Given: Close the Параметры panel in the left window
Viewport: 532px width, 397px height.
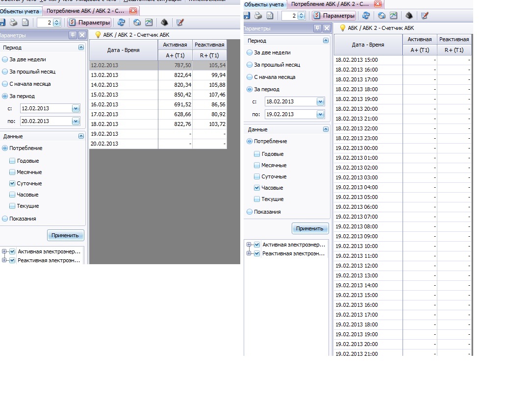Looking at the screenshot, I should (x=82, y=35).
